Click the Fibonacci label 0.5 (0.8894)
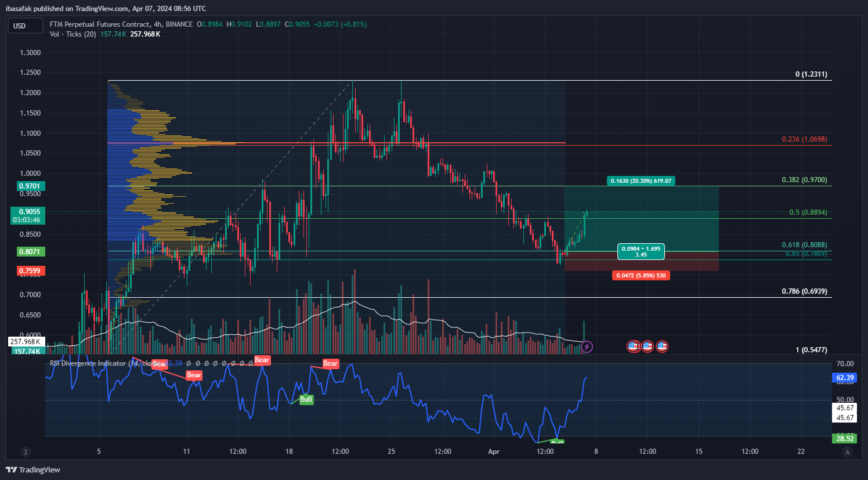This screenshot has height=480, width=868. point(808,212)
